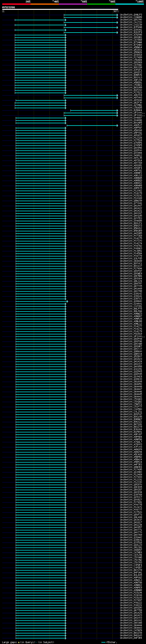The width and height of the screenshot is (146, 644).
Task: Select hit label UniRef100_P14584
Action: coord(131,254)
